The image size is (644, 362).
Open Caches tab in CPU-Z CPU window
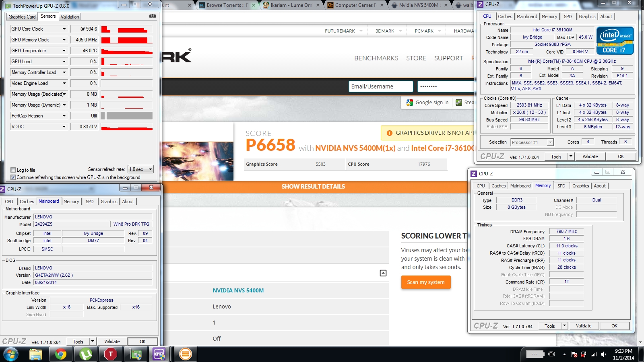pos(505,16)
